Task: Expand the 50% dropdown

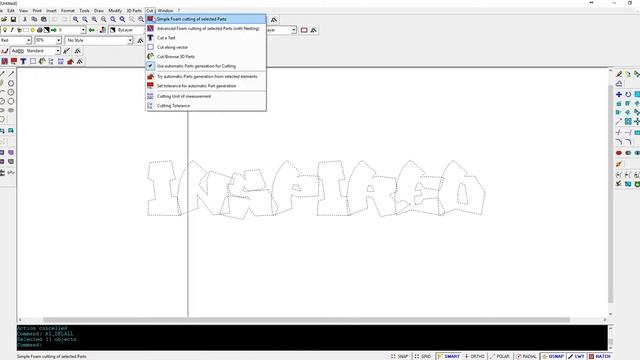Action: tap(58, 40)
